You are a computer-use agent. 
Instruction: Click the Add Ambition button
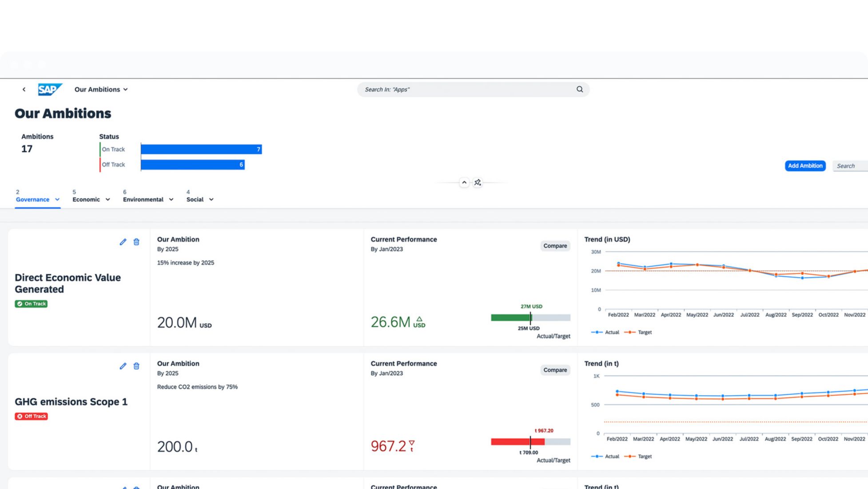click(805, 166)
